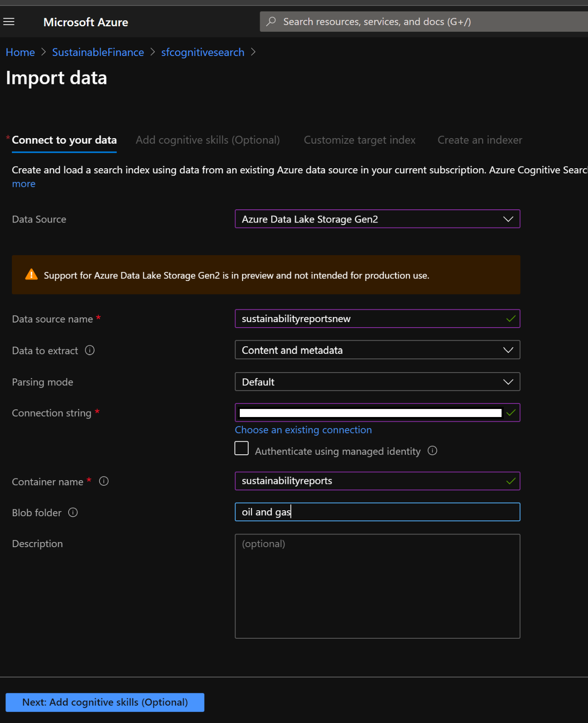Click the info icon beside Data to extract
The height and width of the screenshot is (723, 588).
tap(90, 350)
